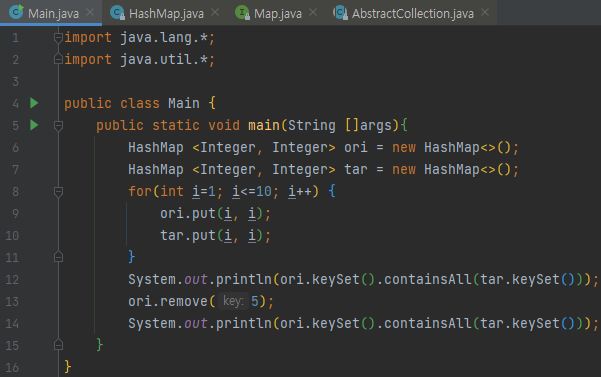Click the AbstractCollection.java abstract class icon
The image size is (601, 377).
click(x=340, y=13)
